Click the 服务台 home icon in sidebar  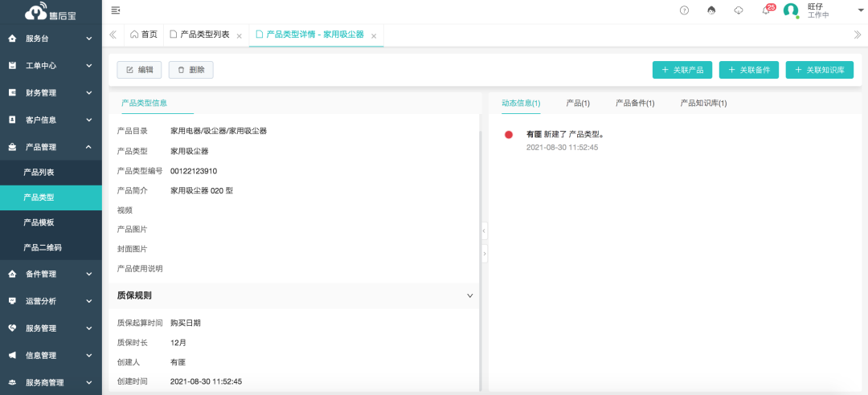click(13, 39)
